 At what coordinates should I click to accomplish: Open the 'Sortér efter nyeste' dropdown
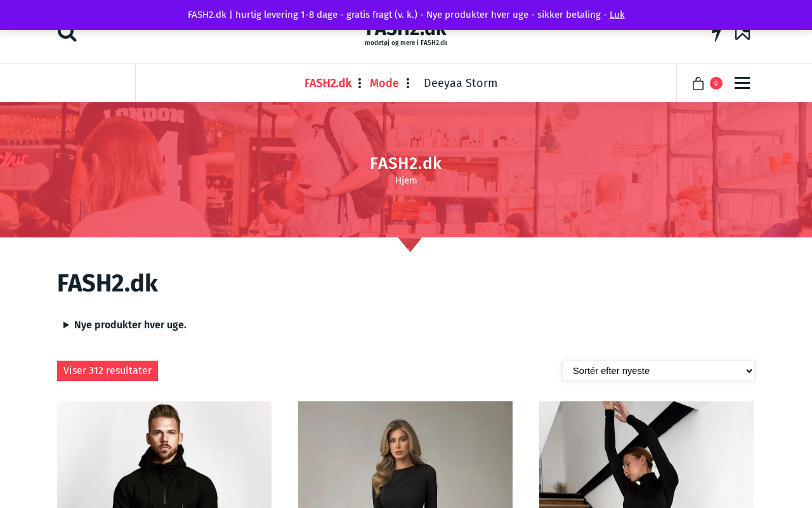click(x=658, y=371)
